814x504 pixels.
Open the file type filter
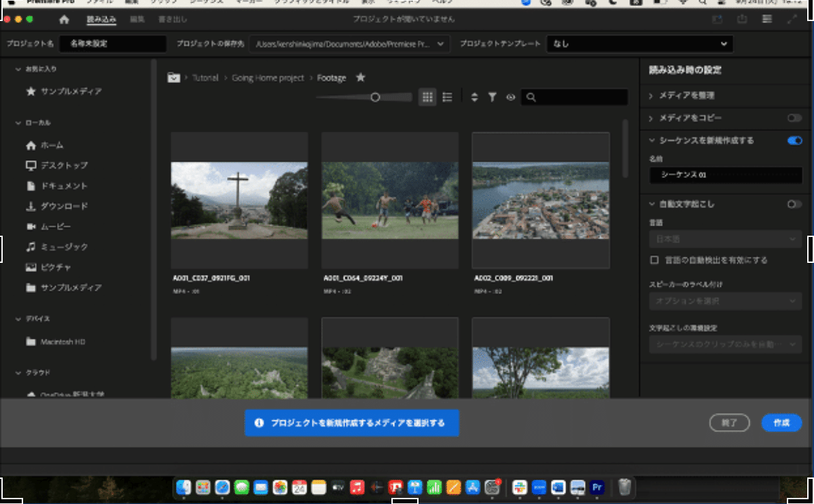492,97
